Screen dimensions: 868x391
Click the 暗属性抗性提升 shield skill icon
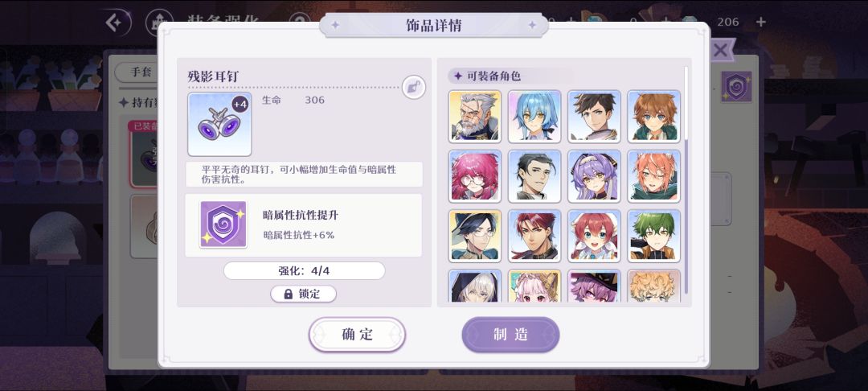pyautogui.click(x=223, y=224)
